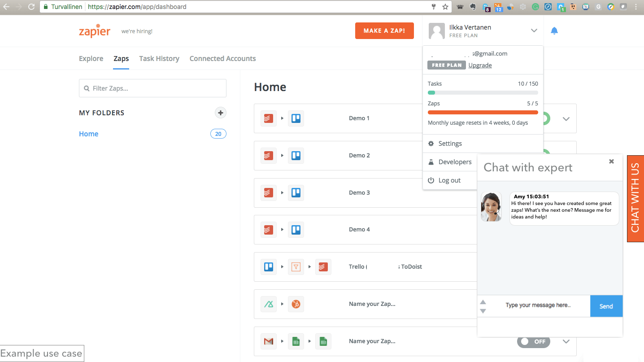644x362 pixels.
Task: Click the Tasks usage progress bar
Action: tap(483, 93)
